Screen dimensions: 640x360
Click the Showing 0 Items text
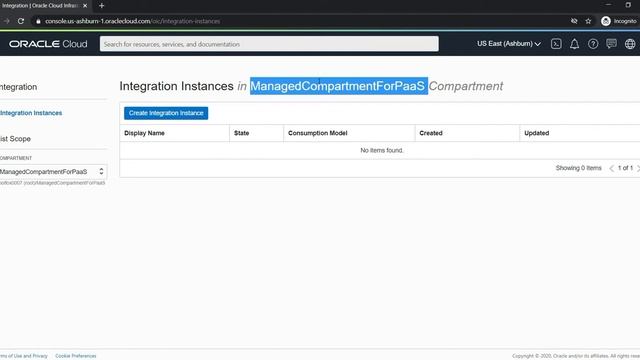578,168
